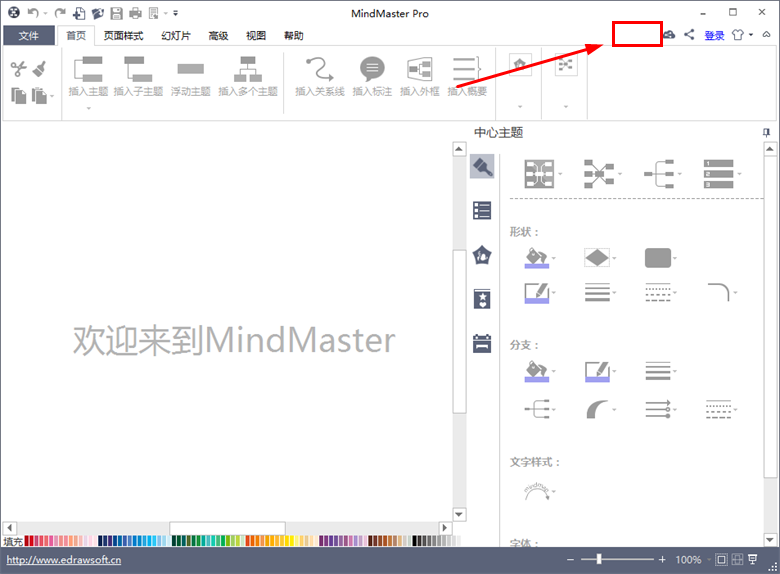The height and width of the screenshot is (574, 780).
Task: Click 插入主题 to insert a topic
Action: [88, 76]
